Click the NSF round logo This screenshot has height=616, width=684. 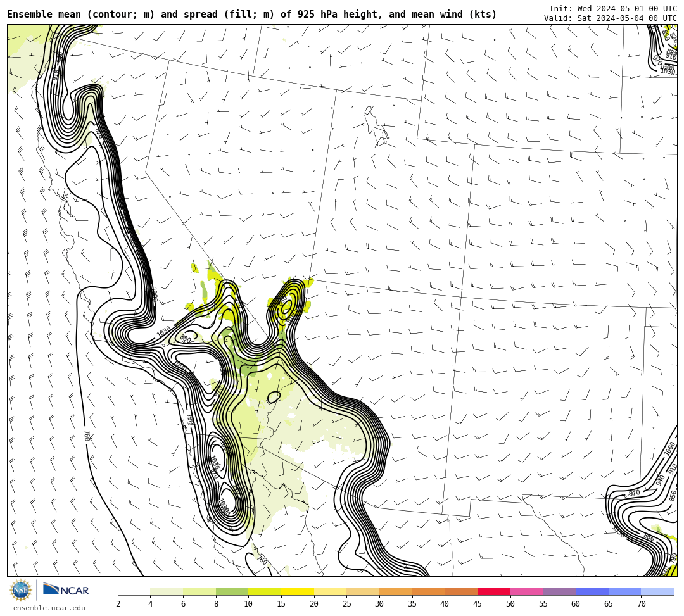coord(21,590)
